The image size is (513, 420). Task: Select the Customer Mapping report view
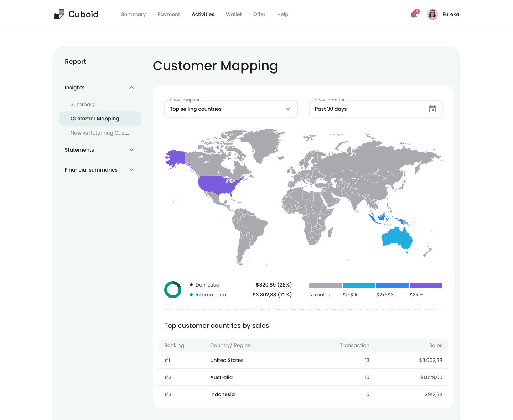tap(95, 119)
